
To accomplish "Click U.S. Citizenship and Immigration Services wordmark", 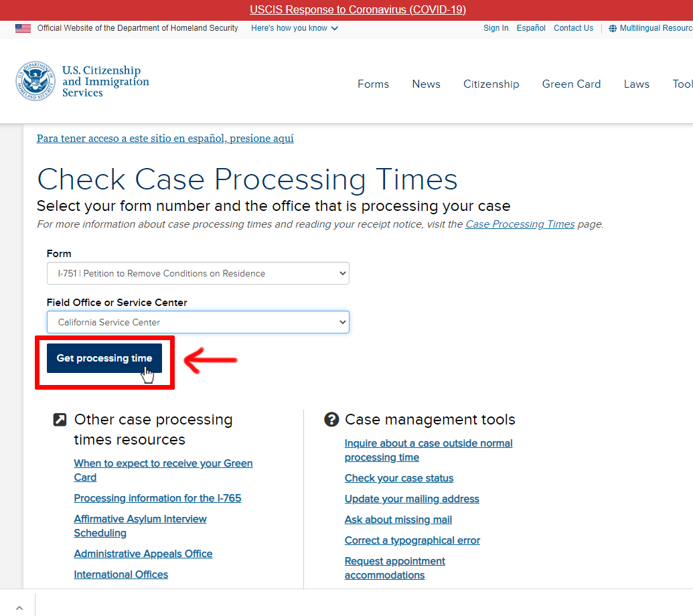I will click(105, 81).
